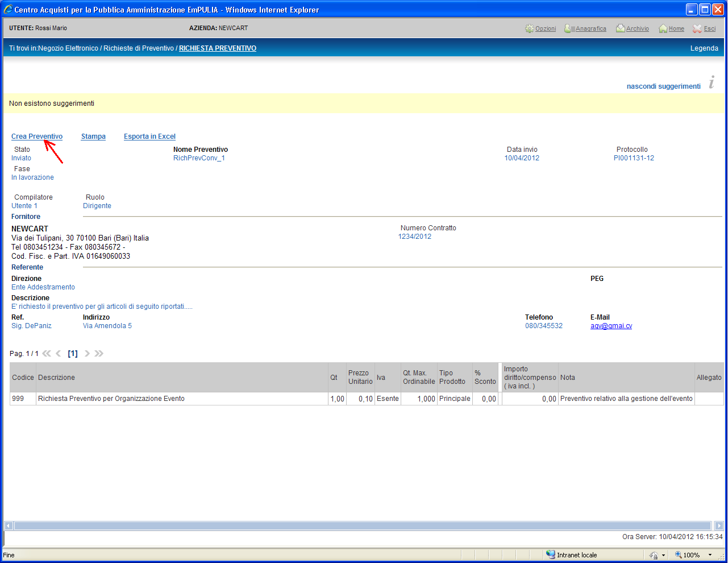728x563 pixels.
Task: Click the '% Sconto' column header
Action: click(x=485, y=378)
